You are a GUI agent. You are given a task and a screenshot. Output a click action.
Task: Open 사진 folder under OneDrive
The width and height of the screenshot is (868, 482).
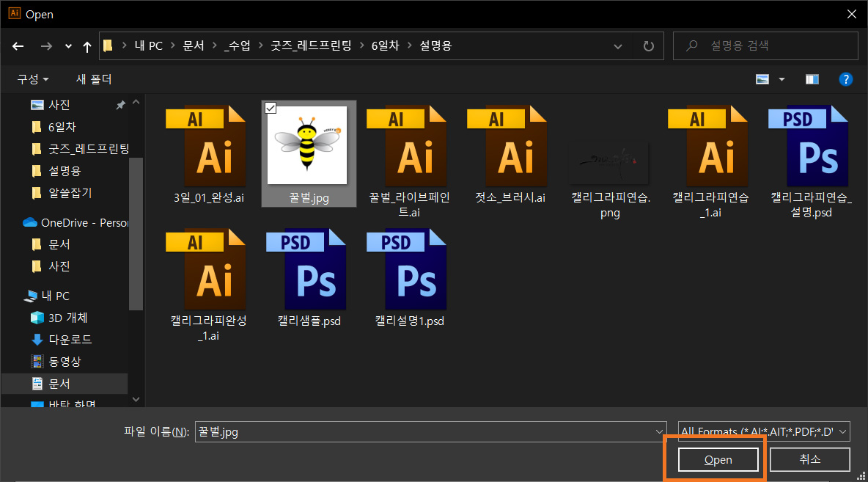(59, 266)
